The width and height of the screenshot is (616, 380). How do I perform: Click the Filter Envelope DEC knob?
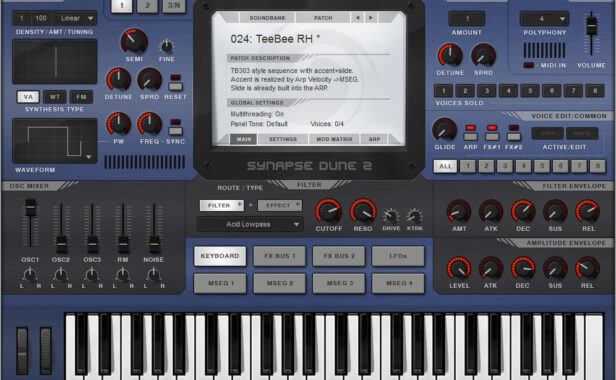click(523, 211)
